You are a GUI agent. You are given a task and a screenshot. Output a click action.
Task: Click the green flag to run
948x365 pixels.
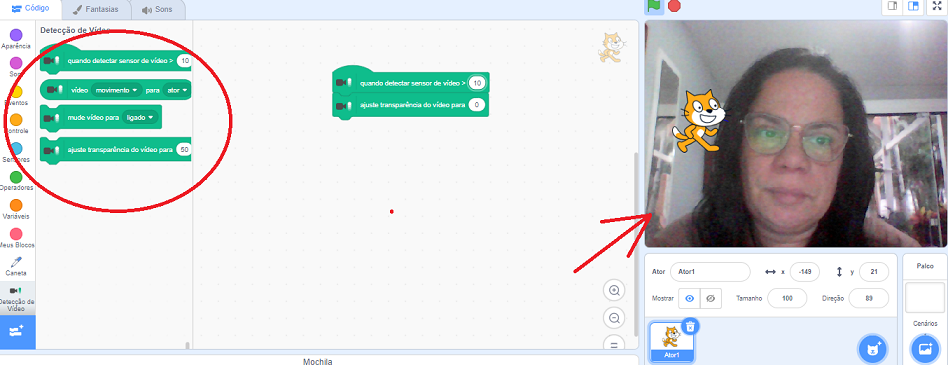coord(654,6)
